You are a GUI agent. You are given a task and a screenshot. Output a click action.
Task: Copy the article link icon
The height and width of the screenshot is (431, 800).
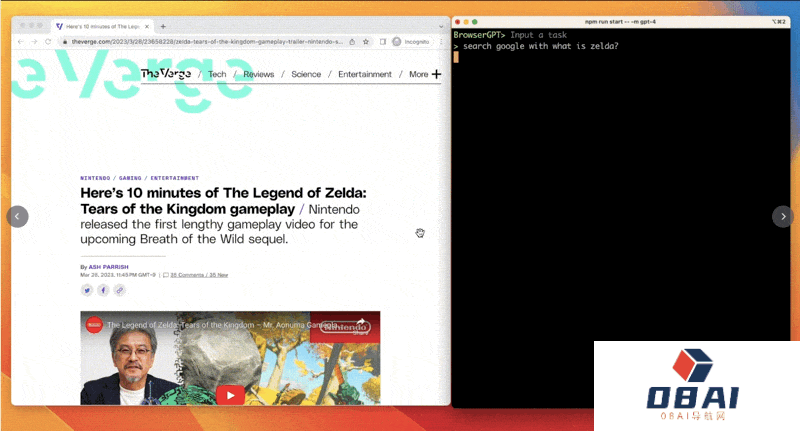tap(119, 290)
